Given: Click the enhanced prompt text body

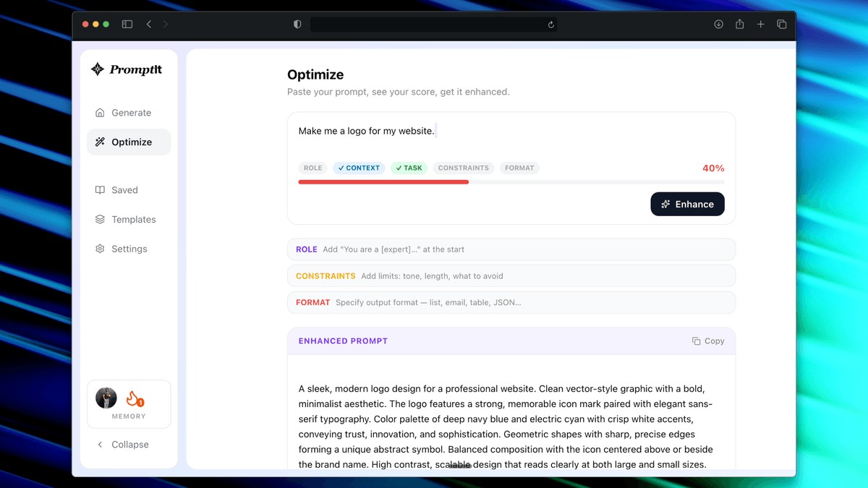Looking at the screenshot, I should tap(506, 427).
